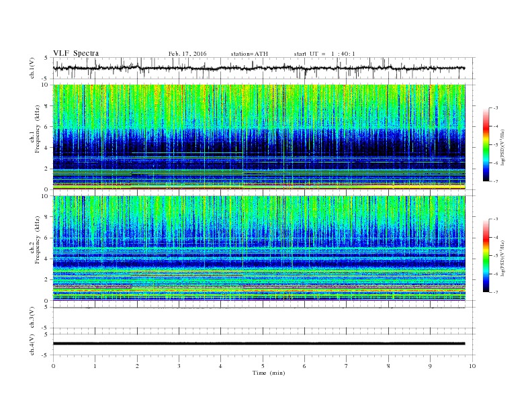Click the time axis tick label "6"

click(x=304, y=366)
